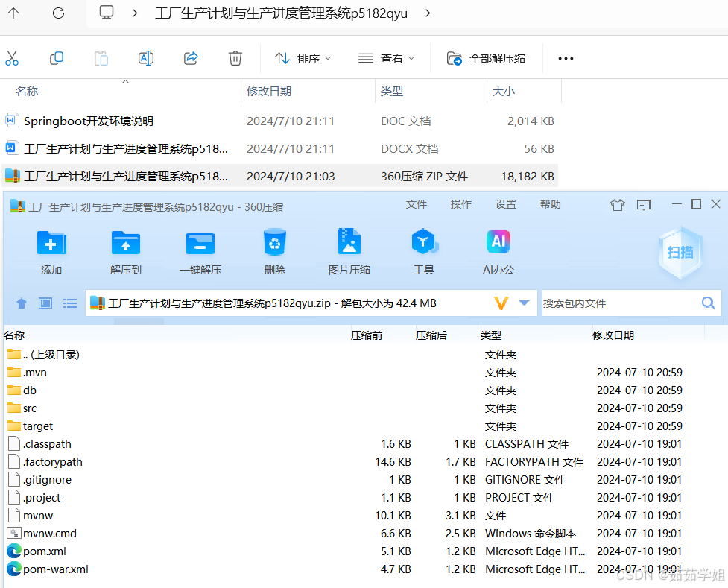Click the AI办公 icon
Screen dimensions: 728x588
tap(498, 241)
